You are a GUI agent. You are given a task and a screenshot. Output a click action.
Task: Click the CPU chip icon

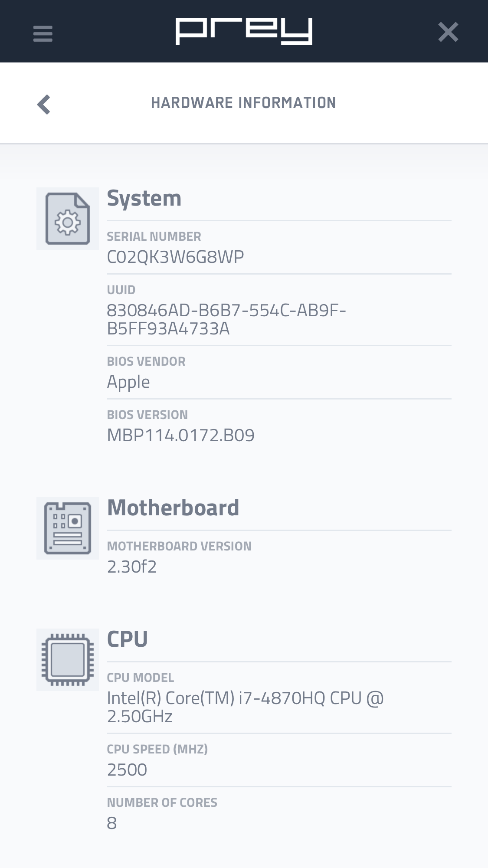(x=68, y=660)
